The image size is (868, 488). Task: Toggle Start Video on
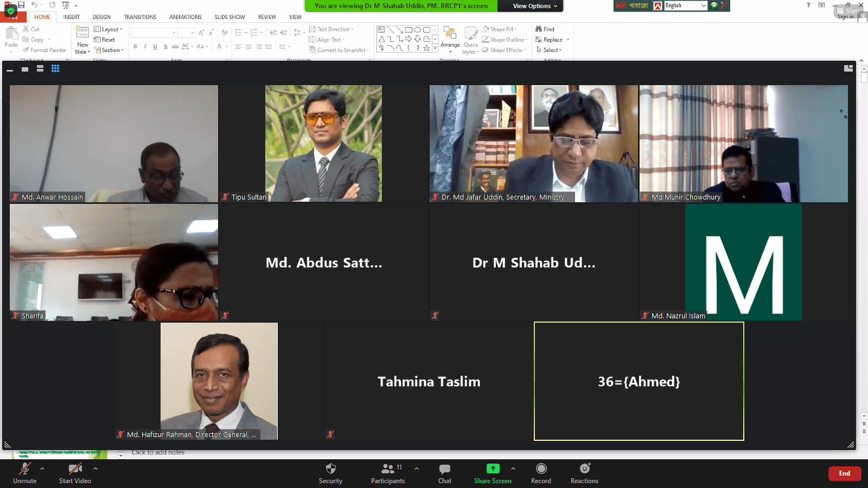click(75, 469)
